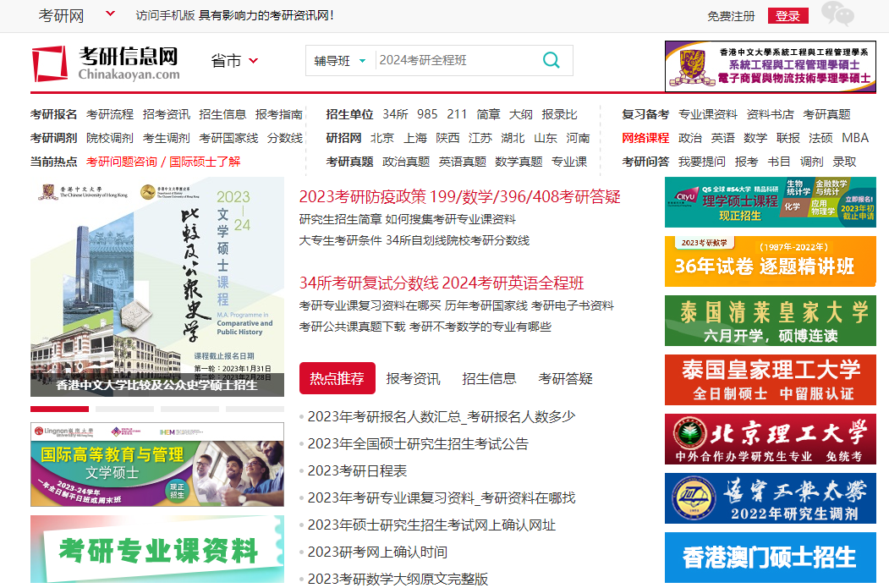
Task: Click the Chinakaoyan.com site logo
Action: click(x=106, y=63)
